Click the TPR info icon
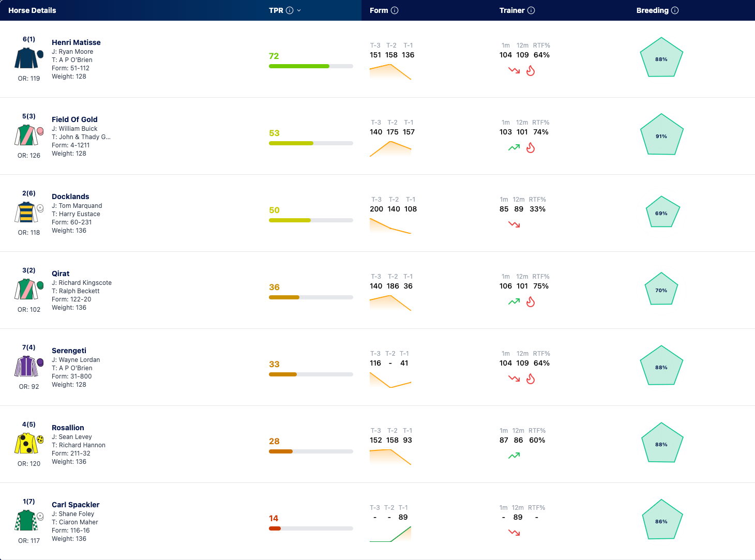This screenshot has width=755, height=560. 290,10
